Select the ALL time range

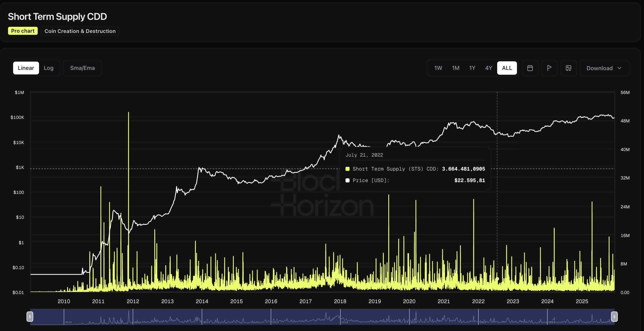point(507,68)
